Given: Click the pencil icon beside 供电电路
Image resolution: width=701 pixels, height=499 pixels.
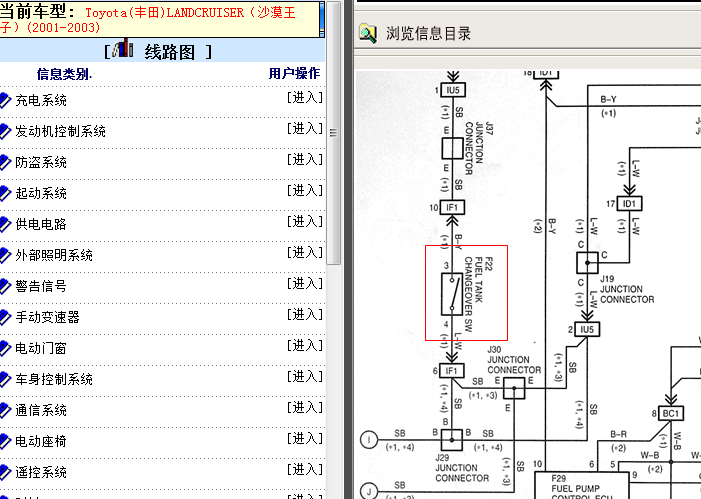Looking at the screenshot, I should (x=5, y=224).
